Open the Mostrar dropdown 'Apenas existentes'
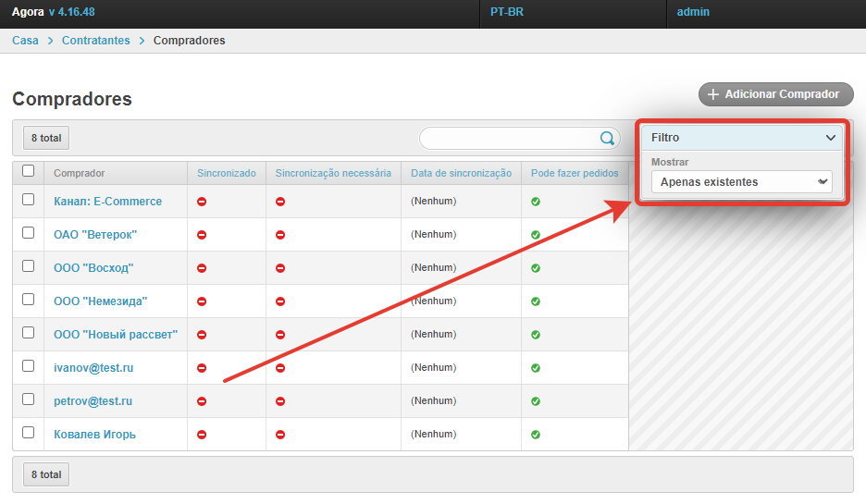The image size is (866, 504). 741,182
